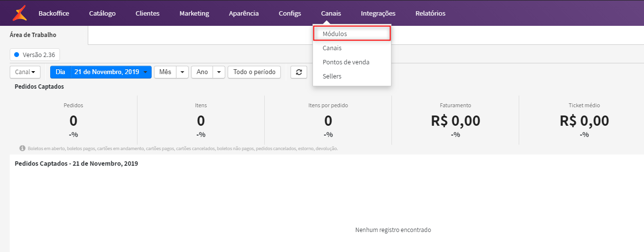This screenshot has width=644, height=252.
Task: Click the Ticket médio metric label
Action: [584, 105]
